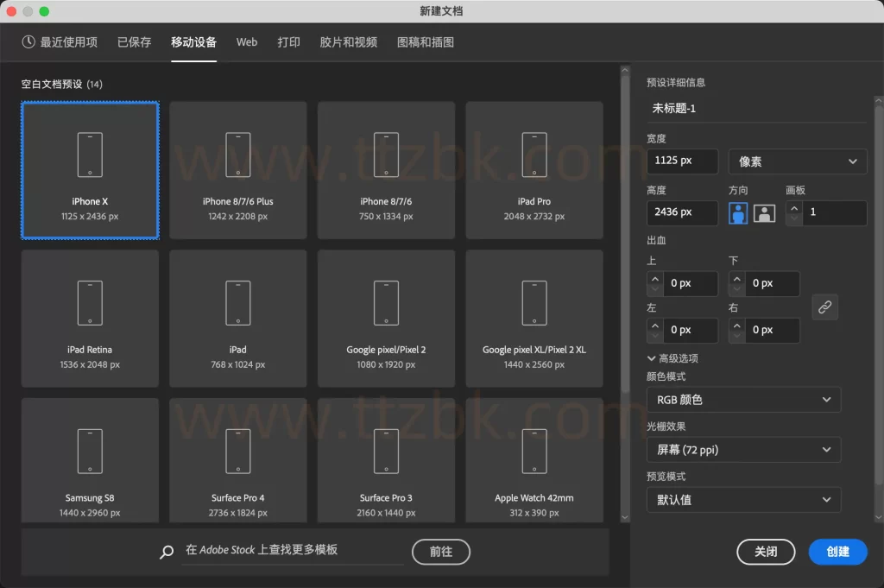
Task: Switch to the 胶片和视频 tab
Action: tap(347, 41)
